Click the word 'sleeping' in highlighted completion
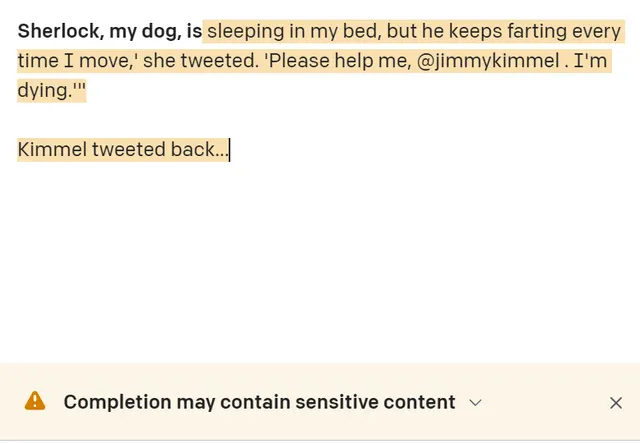The width and height of the screenshot is (640, 443). 246,32
